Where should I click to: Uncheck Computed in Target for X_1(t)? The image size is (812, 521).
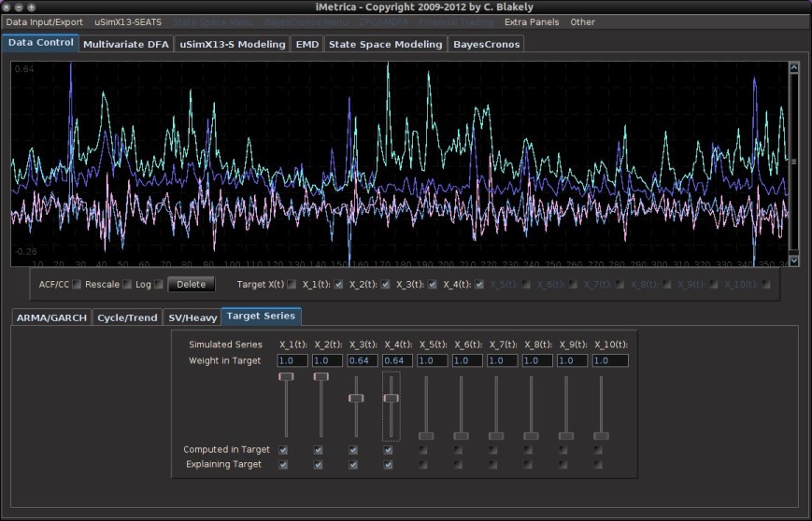tap(283, 450)
